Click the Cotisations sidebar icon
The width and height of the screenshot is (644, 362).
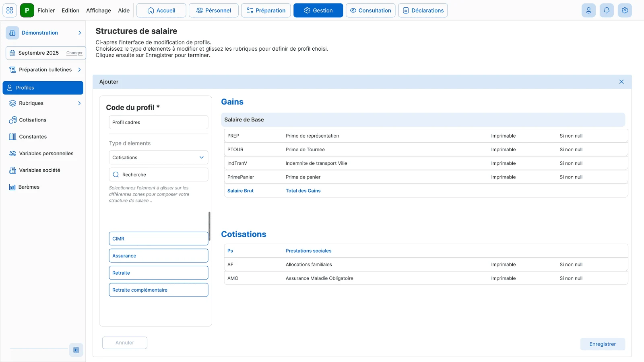click(x=12, y=120)
